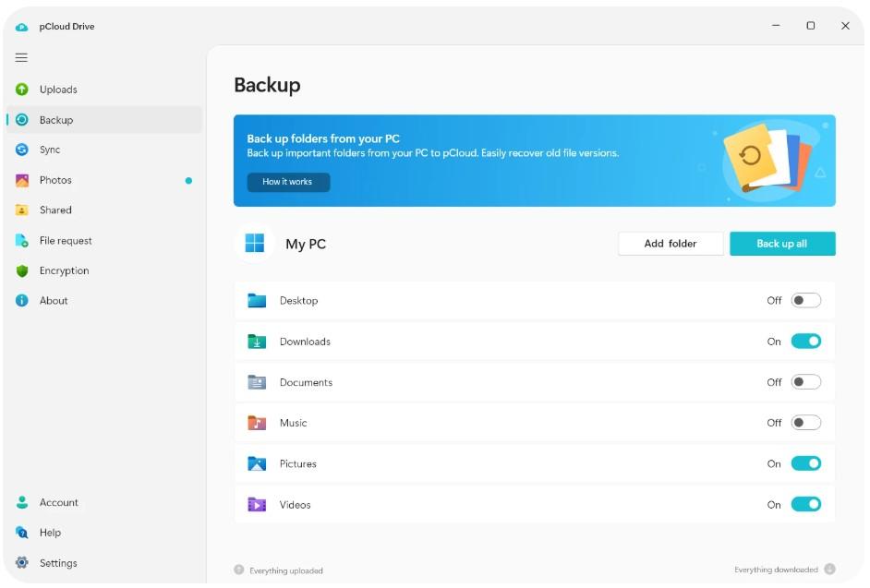The image size is (870, 588).
Task: Open the Uploads section
Action: click(x=104, y=90)
